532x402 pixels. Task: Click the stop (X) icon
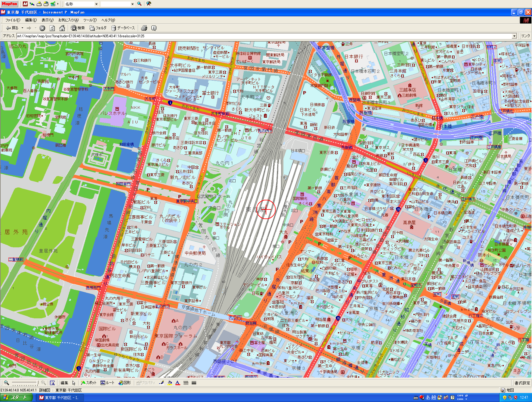pos(42,28)
